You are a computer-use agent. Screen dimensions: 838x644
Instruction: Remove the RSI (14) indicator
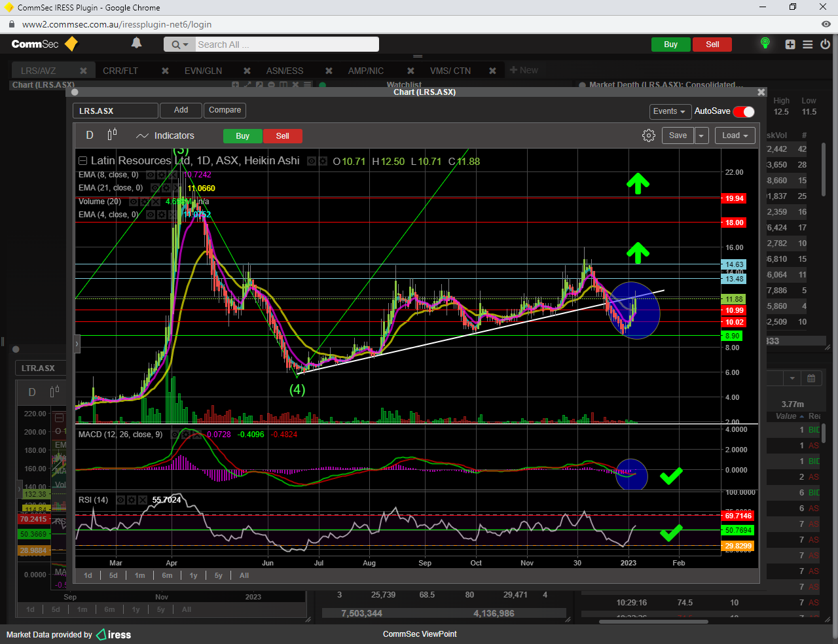[x=142, y=500]
